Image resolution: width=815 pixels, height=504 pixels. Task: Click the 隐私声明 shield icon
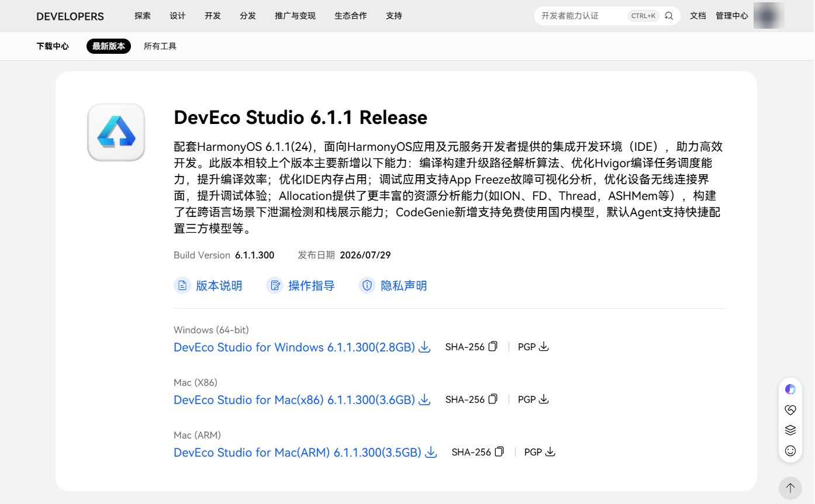(x=367, y=285)
